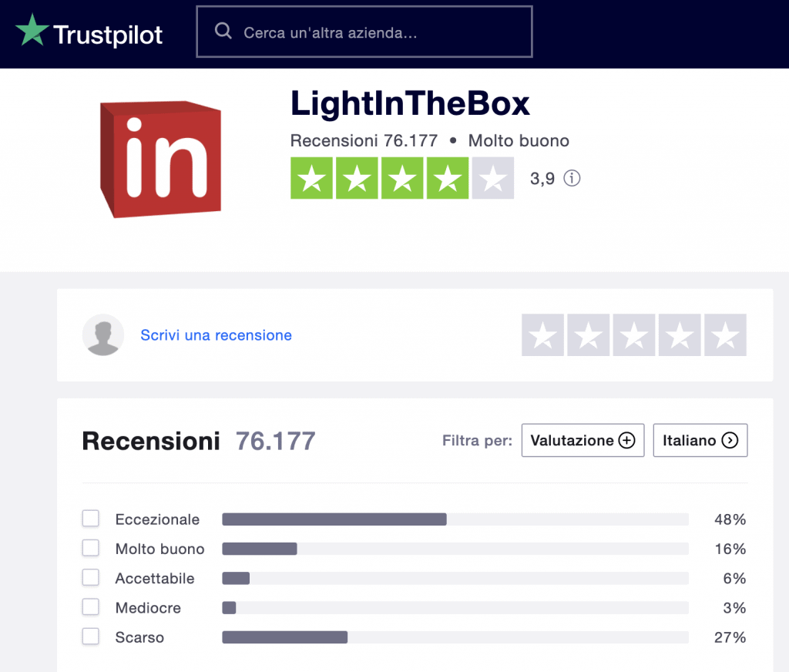Click the info icon next to 3,9
Screen dimensions: 789x672
572,178
